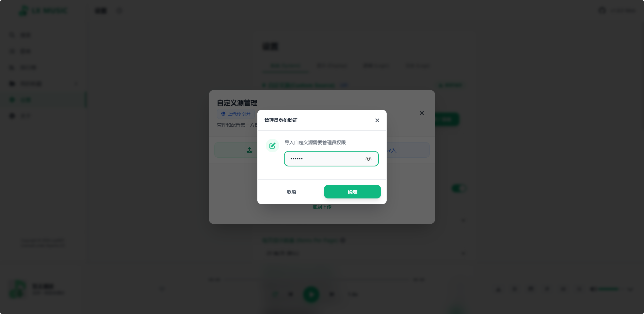Select the first settings tab

(286, 66)
